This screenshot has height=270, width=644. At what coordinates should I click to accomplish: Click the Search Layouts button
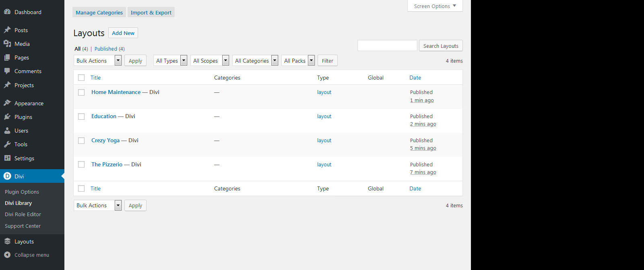point(441,46)
